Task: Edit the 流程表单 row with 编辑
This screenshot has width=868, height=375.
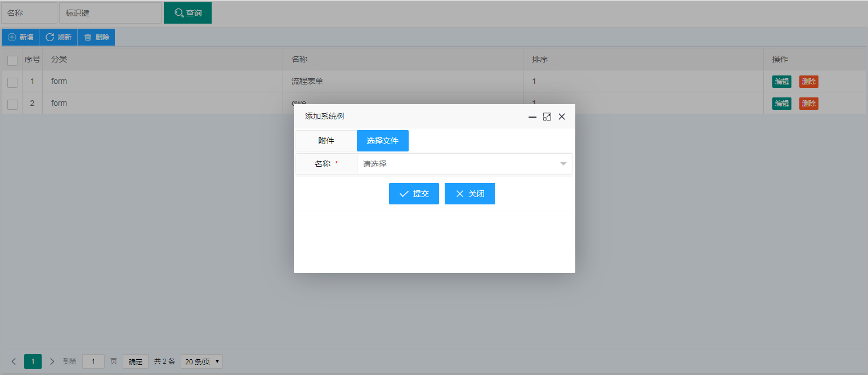Action: (782, 82)
